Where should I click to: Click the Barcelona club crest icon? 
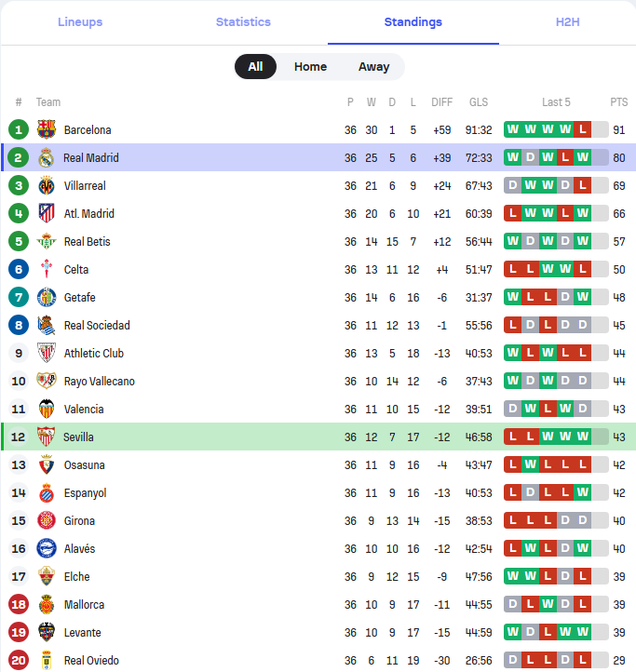coord(47,129)
